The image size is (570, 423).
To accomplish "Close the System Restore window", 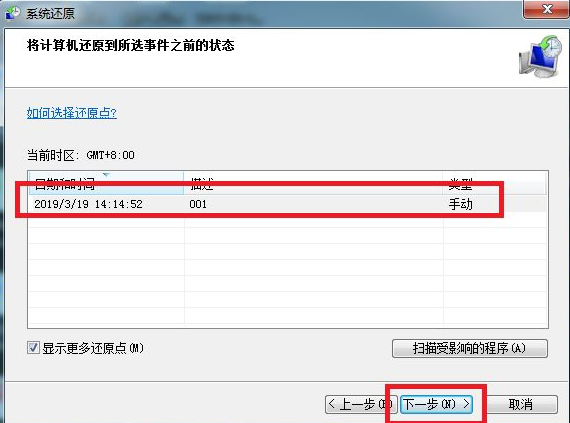I will (546, 9).
